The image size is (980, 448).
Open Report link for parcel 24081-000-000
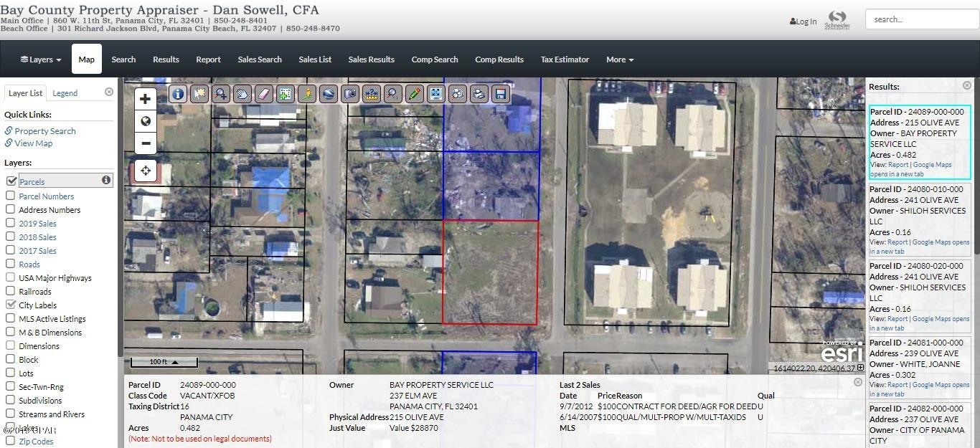click(897, 385)
